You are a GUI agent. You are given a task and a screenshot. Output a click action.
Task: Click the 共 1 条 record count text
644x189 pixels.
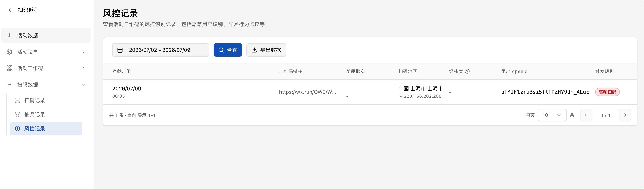(117, 115)
